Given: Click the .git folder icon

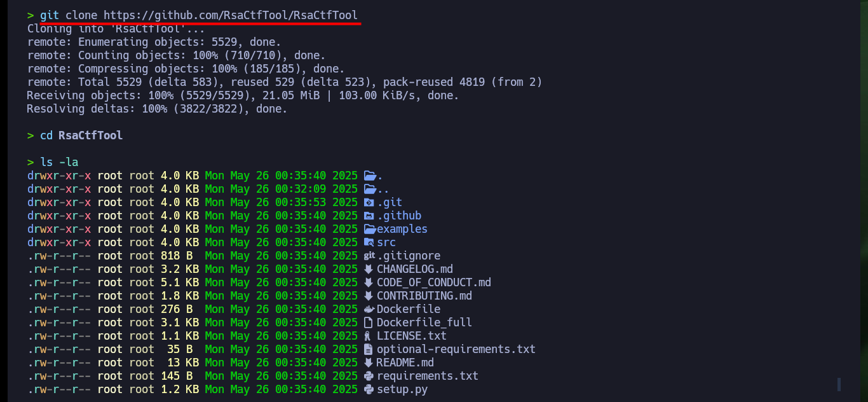Looking at the screenshot, I should (x=369, y=202).
